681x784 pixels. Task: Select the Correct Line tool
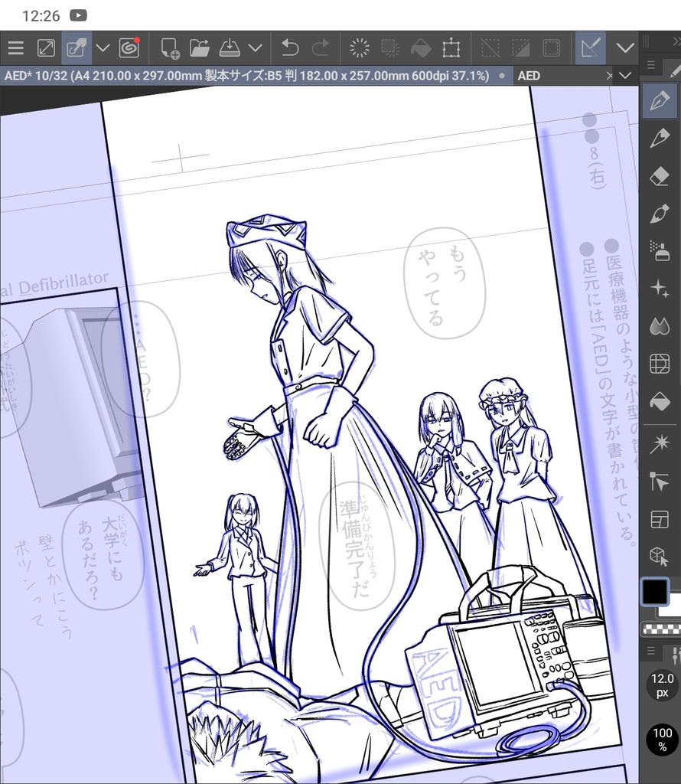click(x=660, y=482)
